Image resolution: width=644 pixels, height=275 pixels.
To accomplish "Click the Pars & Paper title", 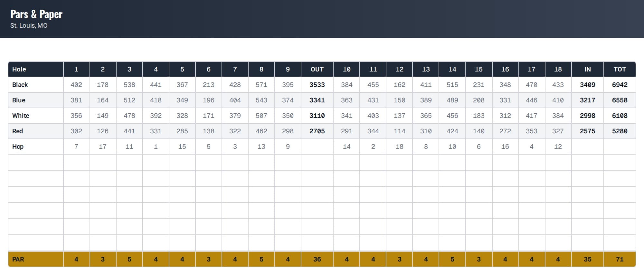I will coord(36,14).
